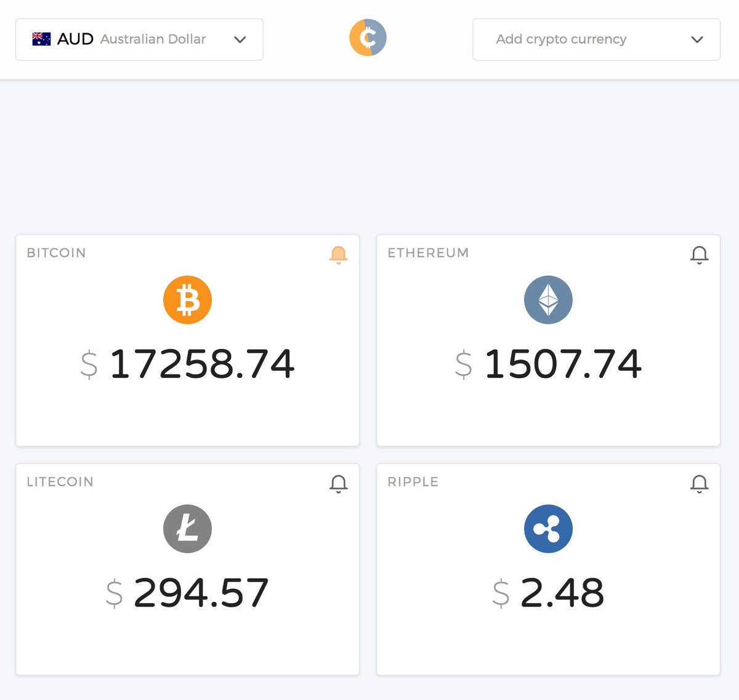
Task: Click the chevron next to Australian Dollar
Action: click(240, 39)
